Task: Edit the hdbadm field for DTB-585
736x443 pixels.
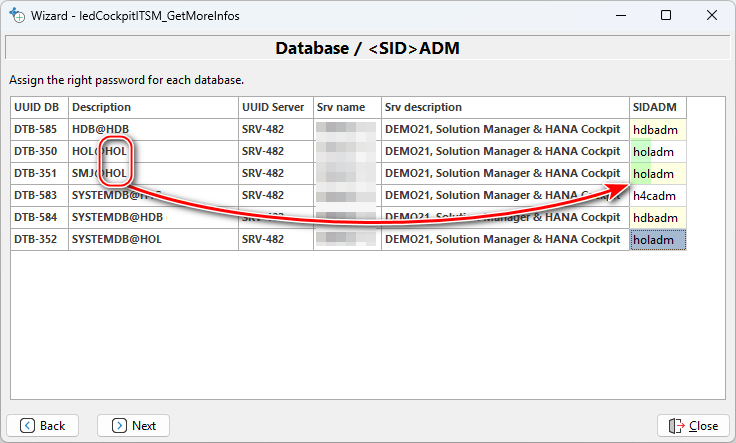Action: pyautogui.click(x=657, y=129)
